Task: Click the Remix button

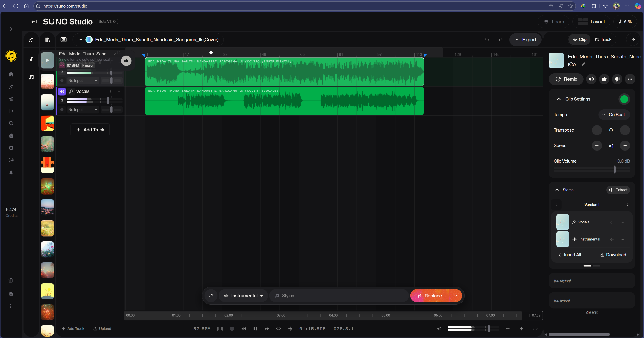Action: [566, 79]
